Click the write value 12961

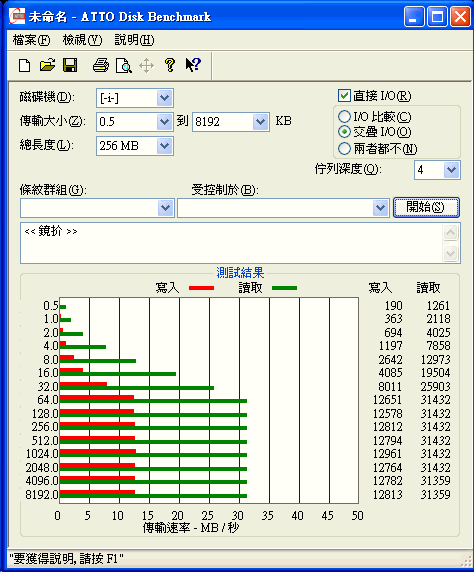point(387,454)
